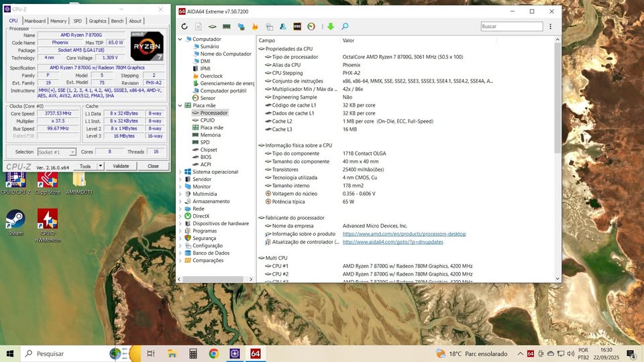This screenshot has width=644, height=362.
Task: Switch to the About tab in CPU-Z
Action: pos(135,21)
